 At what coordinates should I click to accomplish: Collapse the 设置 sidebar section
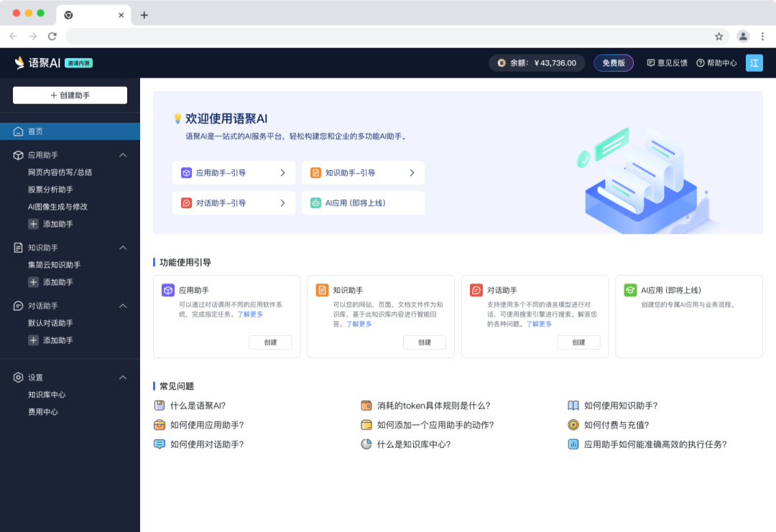tap(122, 378)
